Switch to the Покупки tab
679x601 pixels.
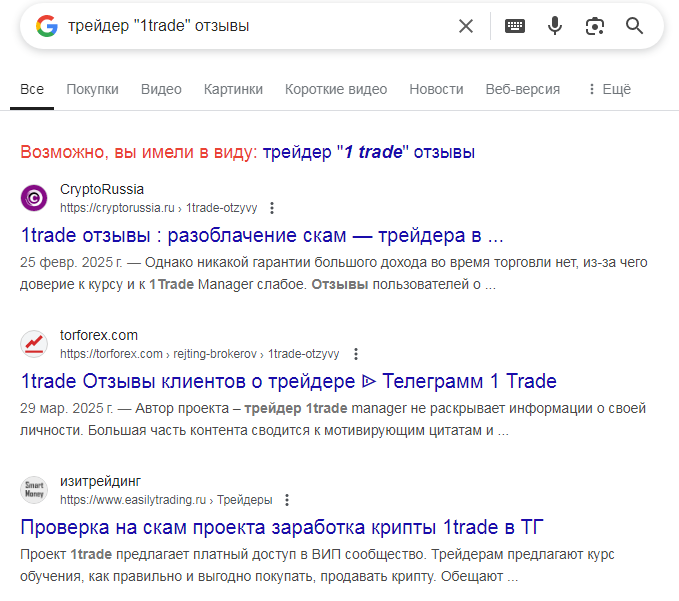coord(92,89)
